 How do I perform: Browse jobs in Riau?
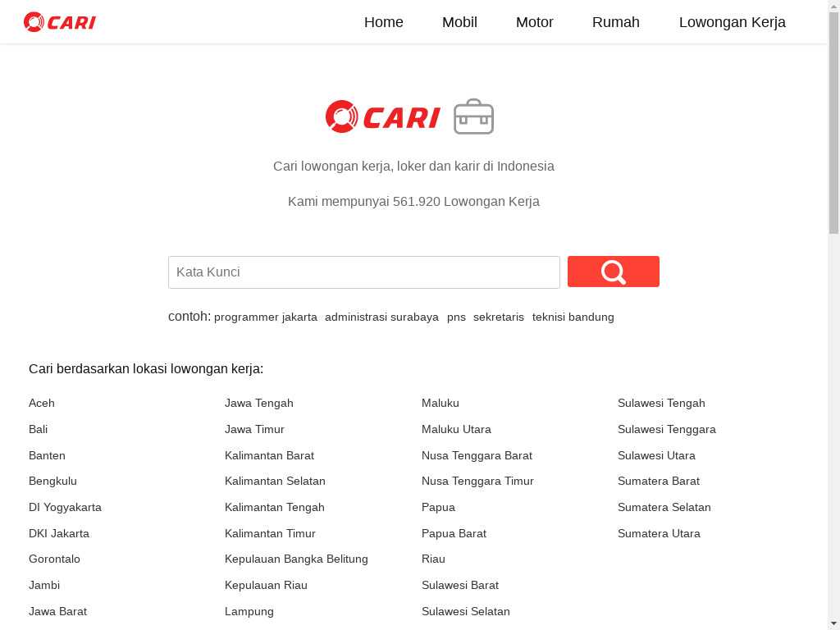tap(433, 559)
